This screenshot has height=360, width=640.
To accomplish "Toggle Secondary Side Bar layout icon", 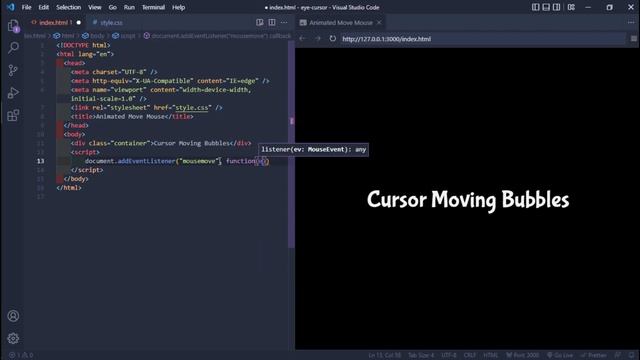I will 557,7.
